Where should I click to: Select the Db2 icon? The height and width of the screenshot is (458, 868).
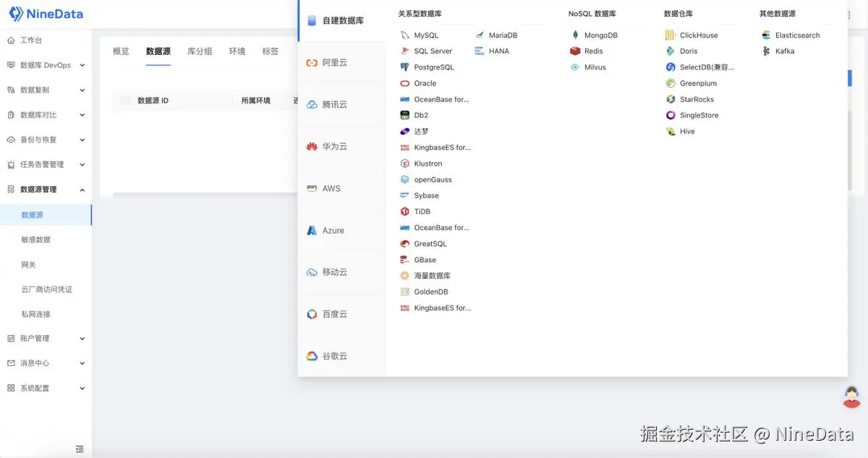click(x=405, y=115)
